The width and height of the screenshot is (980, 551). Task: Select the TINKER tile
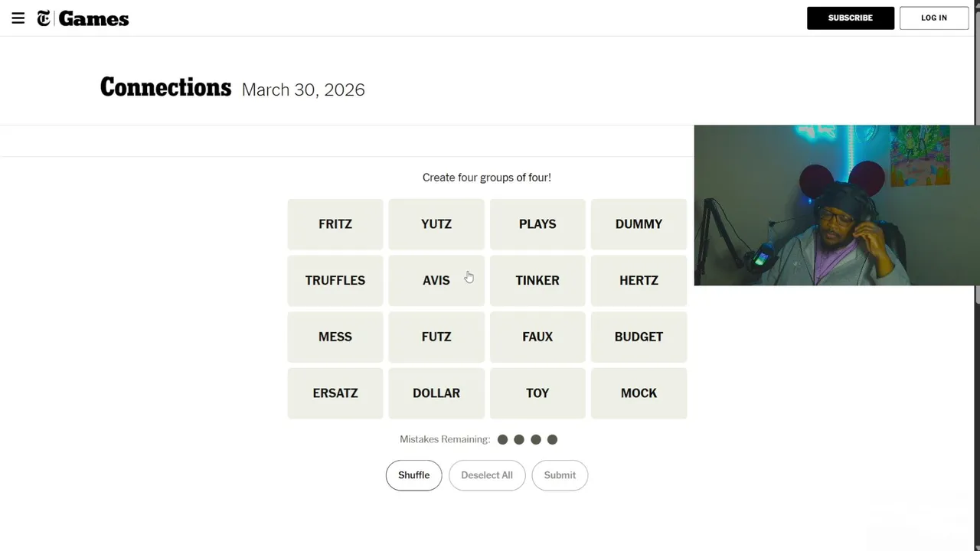(537, 281)
